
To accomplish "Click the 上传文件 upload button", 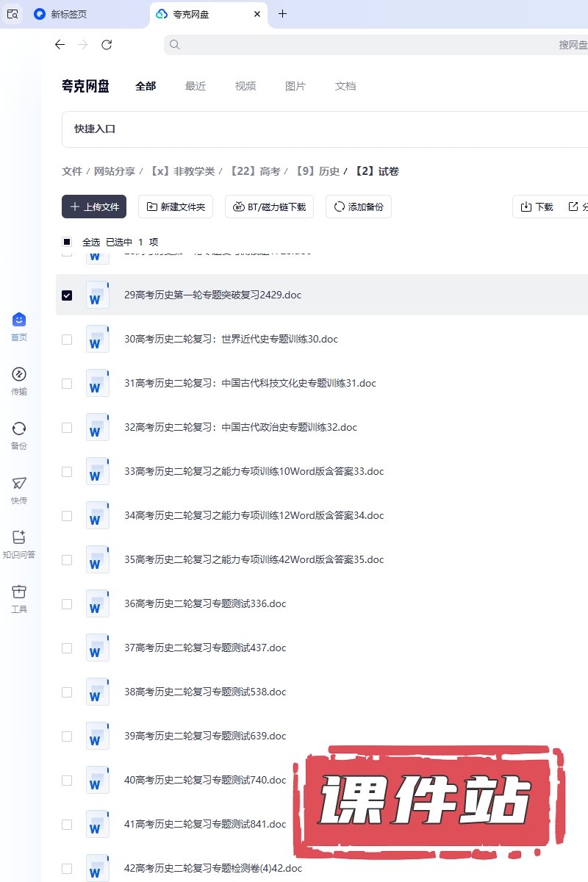I will [94, 207].
